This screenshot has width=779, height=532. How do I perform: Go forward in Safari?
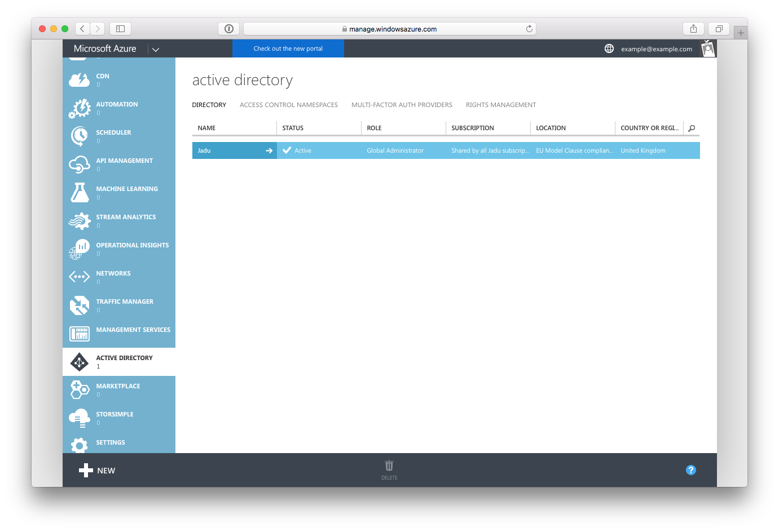pos(98,29)
